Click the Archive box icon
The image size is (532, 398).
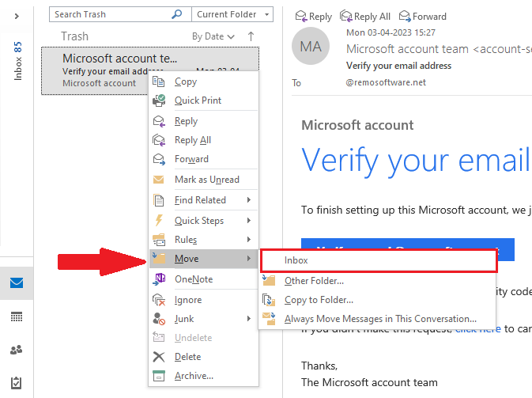[x=158, y=376]
